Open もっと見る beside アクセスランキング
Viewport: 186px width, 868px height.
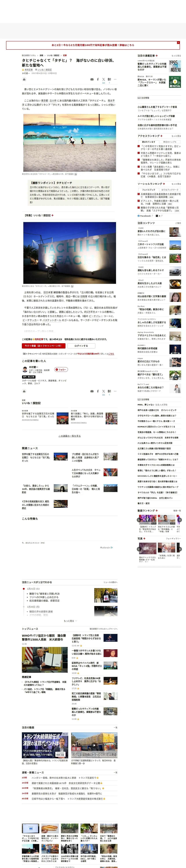176,136
